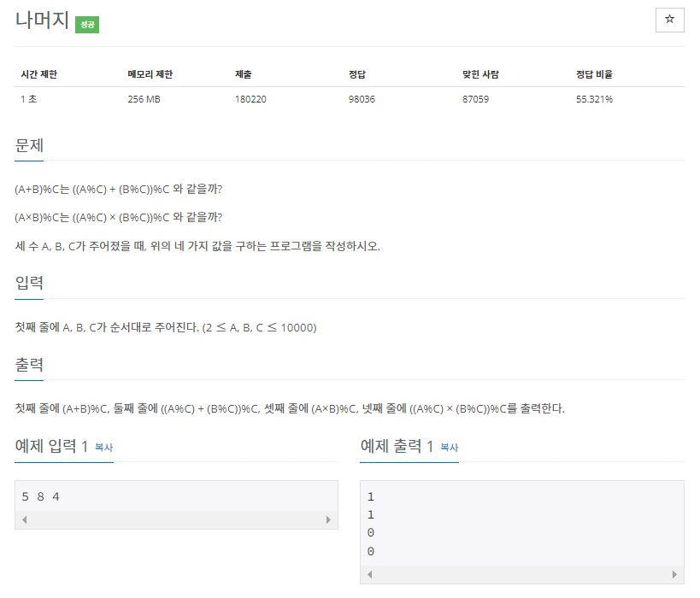
Task: Click the 입력 section heading
Action: coord(29,283)
